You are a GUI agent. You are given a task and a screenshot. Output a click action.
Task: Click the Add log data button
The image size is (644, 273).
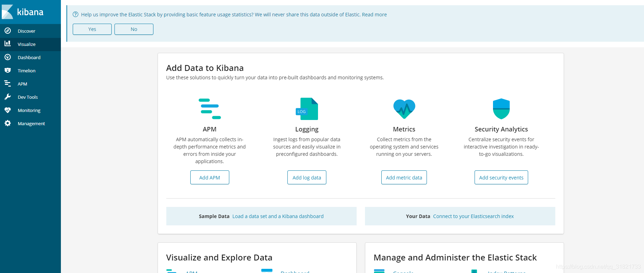[x=307, y=177]
